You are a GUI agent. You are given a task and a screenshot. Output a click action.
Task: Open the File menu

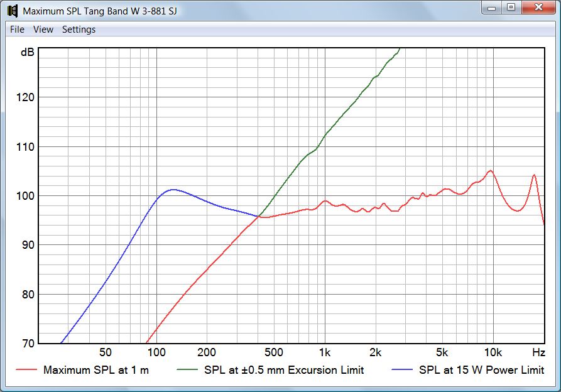point(17,30)
